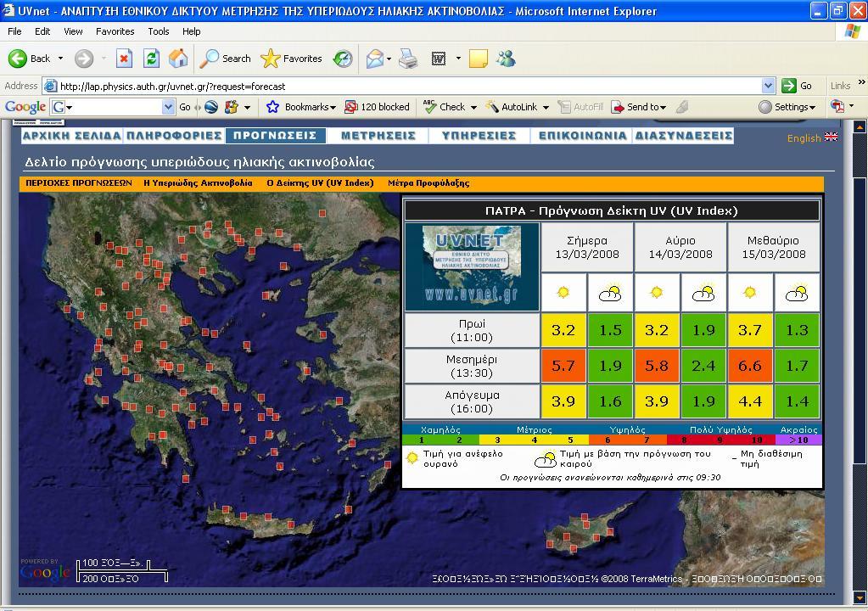868x611 pixels.
Task: Open the Edit menu
Action: pyautogui.click(x=42, y=31)
